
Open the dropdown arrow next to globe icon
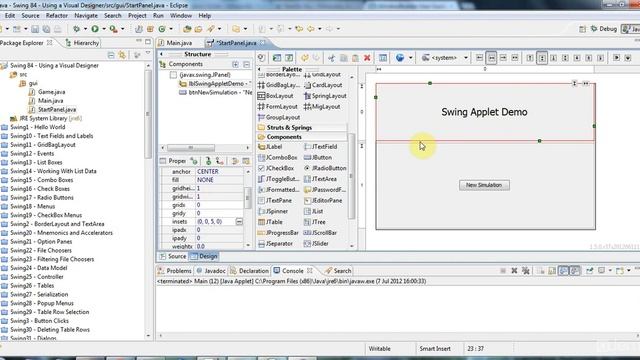click(410, 58)
